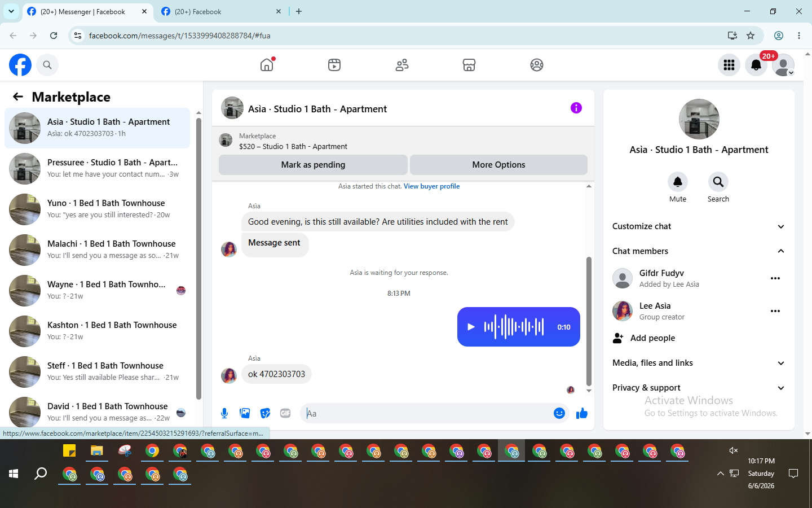Open Wayne 1 Bed 1 Bath Townhouse chat
Viewport: 812px width, 508px height.
coord(97,291)
